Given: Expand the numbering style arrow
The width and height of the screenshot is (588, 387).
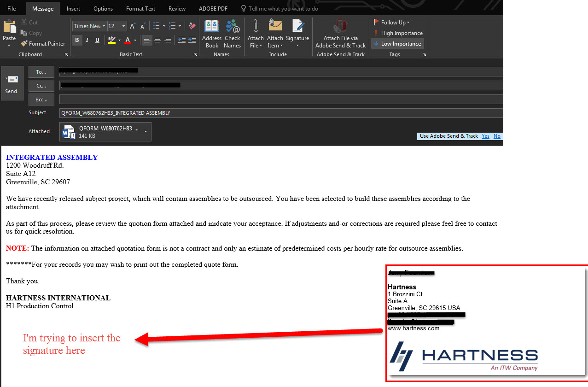Looking at the screenshot, I should [x=180, y=26].
